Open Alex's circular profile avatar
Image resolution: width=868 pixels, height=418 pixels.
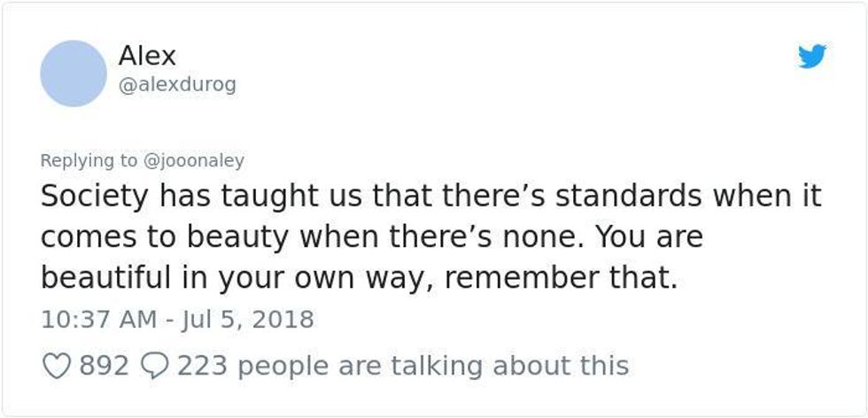point(74,74)
